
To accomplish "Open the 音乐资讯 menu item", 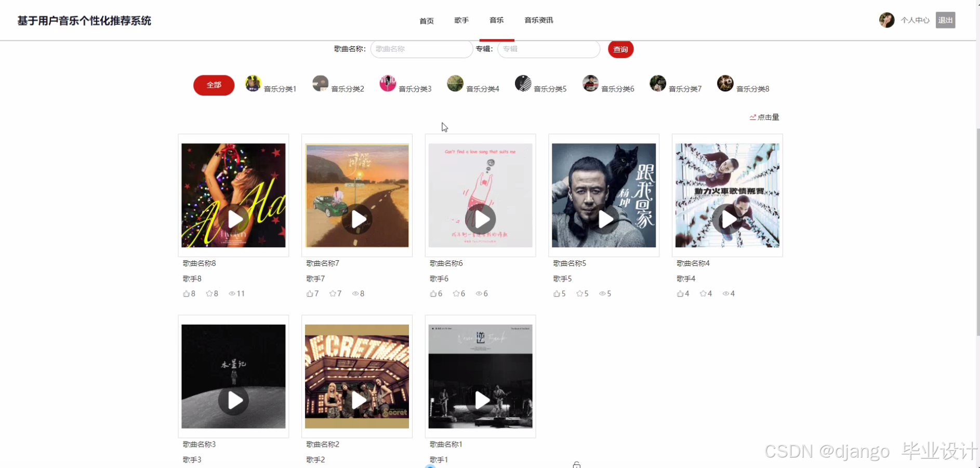I will 539,20.
